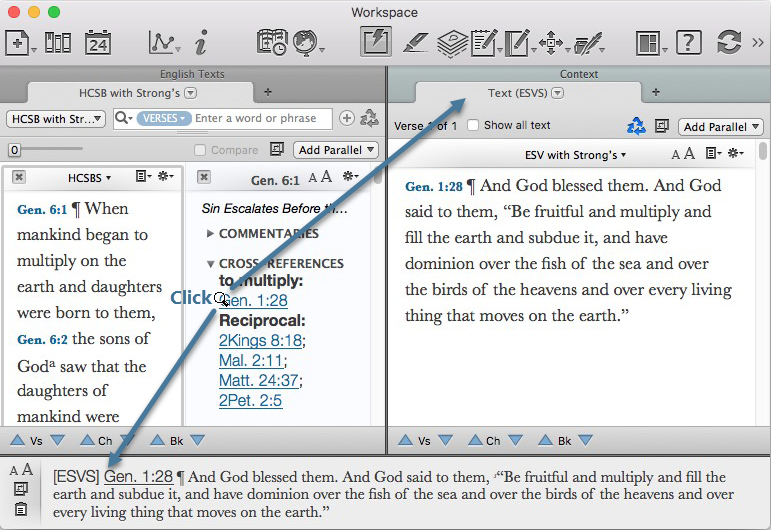Enable the Show all text checkbox
The height and width of the screenshot is (530, 771).
pos(473,126)
